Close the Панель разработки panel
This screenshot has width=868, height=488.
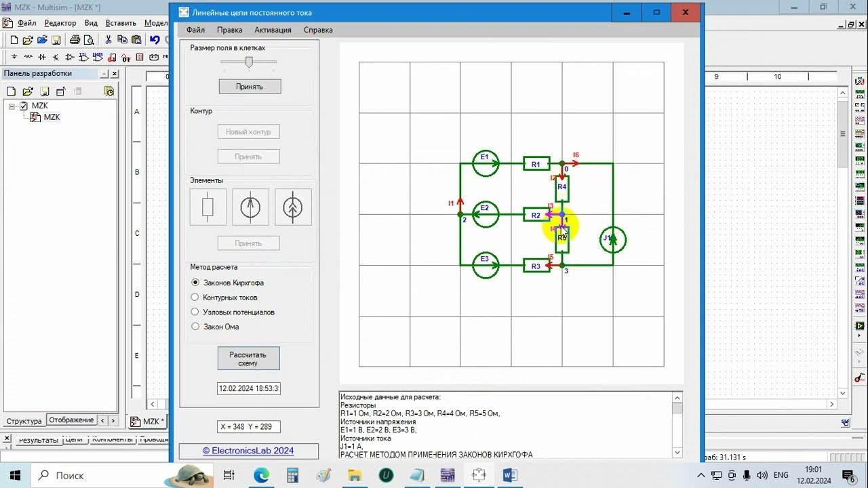click(115, 74)
